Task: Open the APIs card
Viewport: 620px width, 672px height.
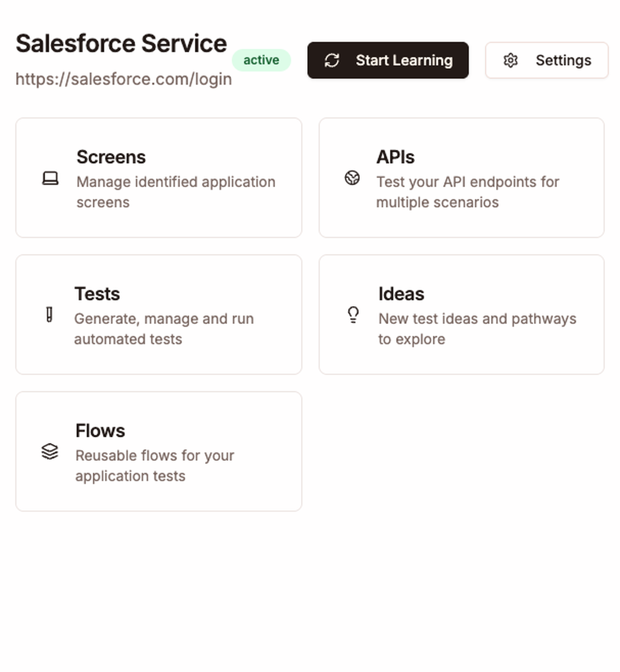Action: pos(461,178)
